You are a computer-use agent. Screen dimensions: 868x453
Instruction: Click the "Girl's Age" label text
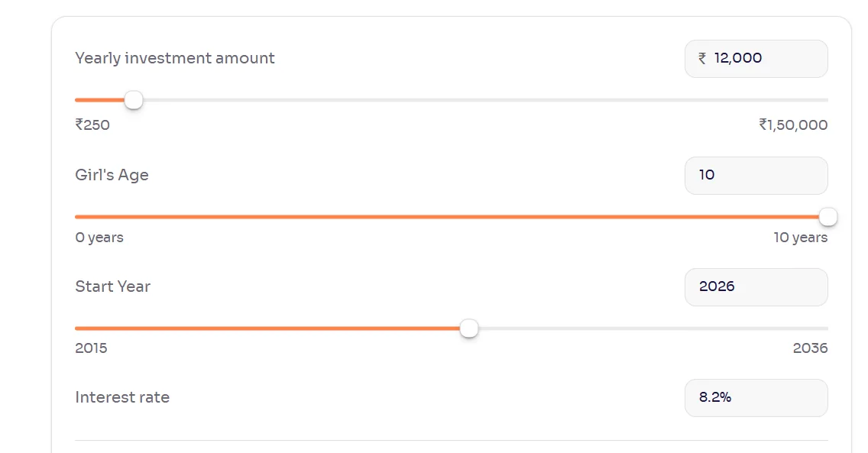(112, 175)
